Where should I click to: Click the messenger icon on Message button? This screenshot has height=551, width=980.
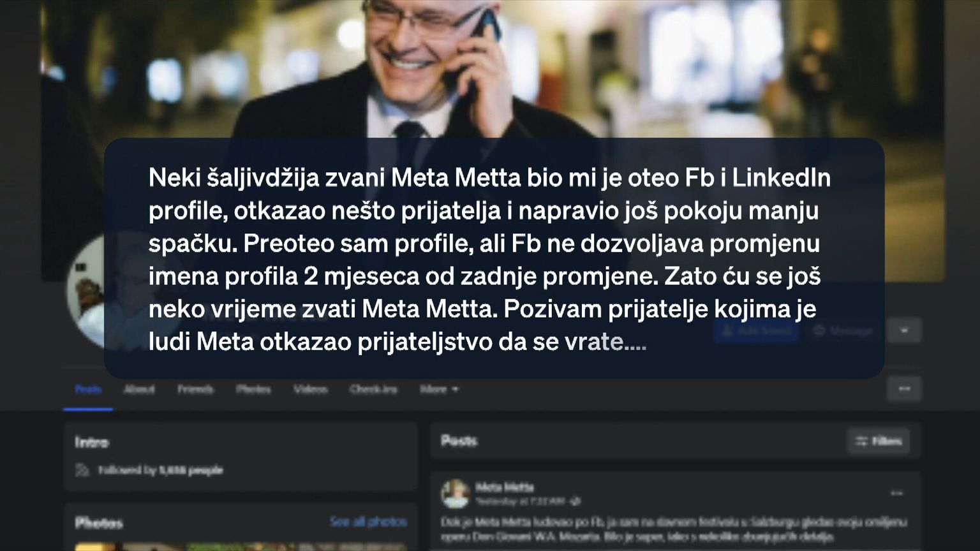(x=819, y=330)
